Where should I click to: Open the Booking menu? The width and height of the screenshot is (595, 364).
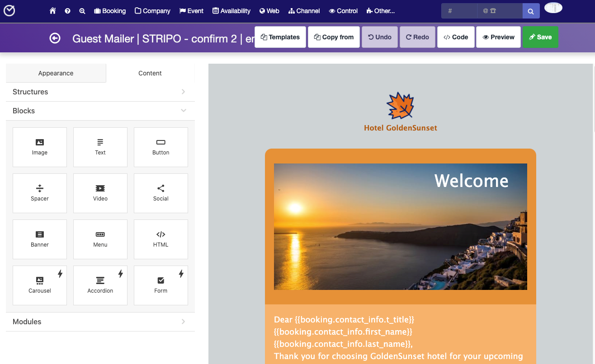tap(110, 11)
